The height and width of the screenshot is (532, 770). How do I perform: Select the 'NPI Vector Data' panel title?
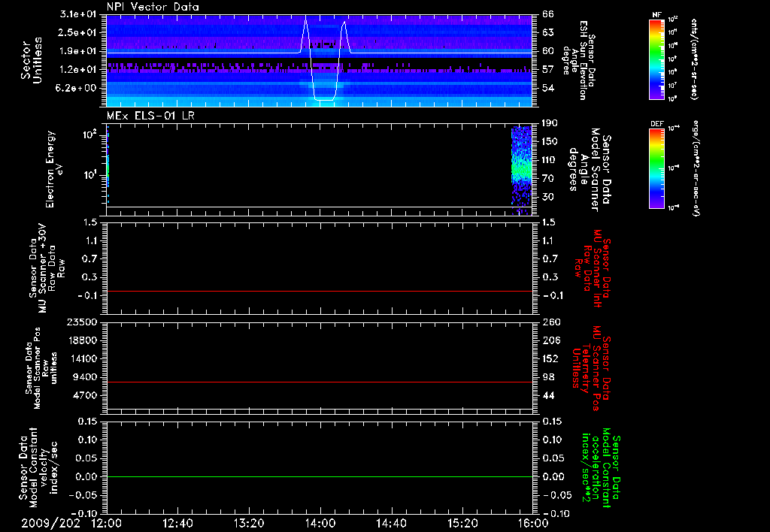pos(153,7)
